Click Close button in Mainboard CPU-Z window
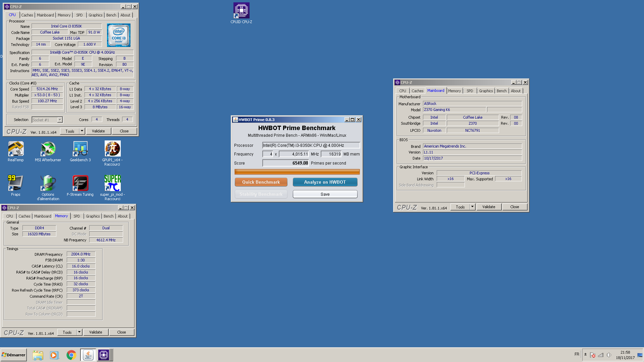The height and width of the screenshot is (362, 644). [515, 207]
